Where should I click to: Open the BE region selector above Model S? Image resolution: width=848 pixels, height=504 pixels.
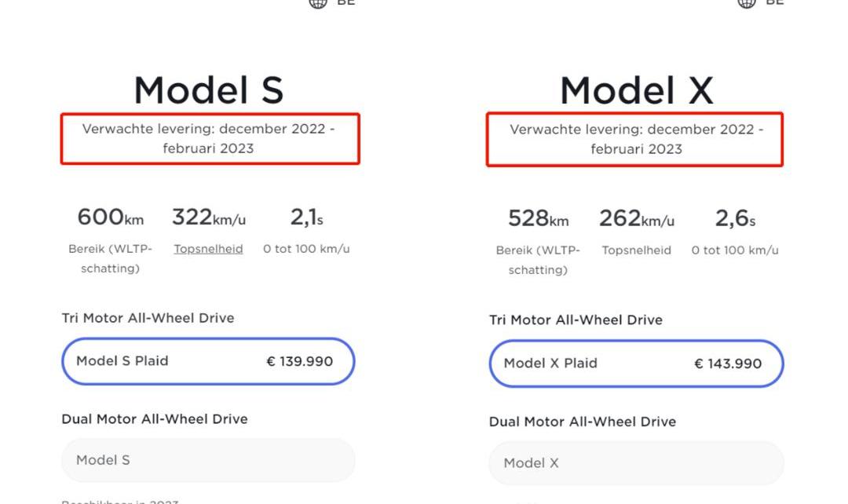tap(345, 2)
